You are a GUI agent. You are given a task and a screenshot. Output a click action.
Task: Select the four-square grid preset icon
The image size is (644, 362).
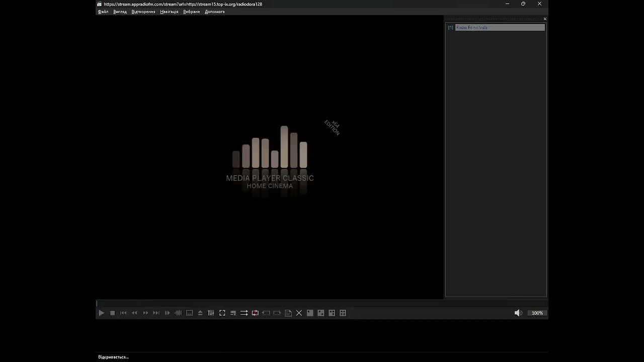pos(343,313)
